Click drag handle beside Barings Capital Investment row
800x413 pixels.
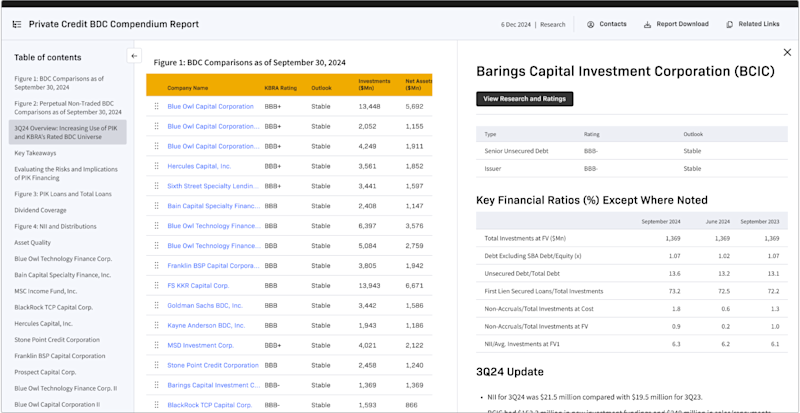(x=157, y=385)
